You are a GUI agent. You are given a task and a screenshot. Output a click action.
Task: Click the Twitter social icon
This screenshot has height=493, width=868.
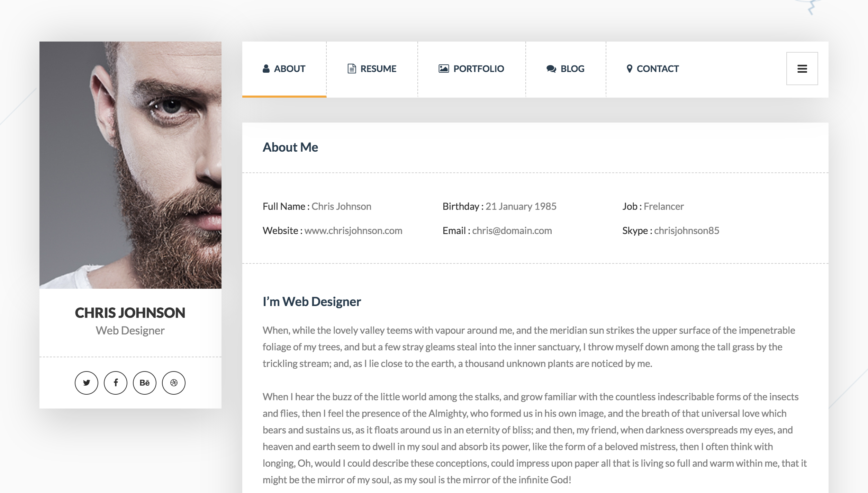tap(87, 383)
